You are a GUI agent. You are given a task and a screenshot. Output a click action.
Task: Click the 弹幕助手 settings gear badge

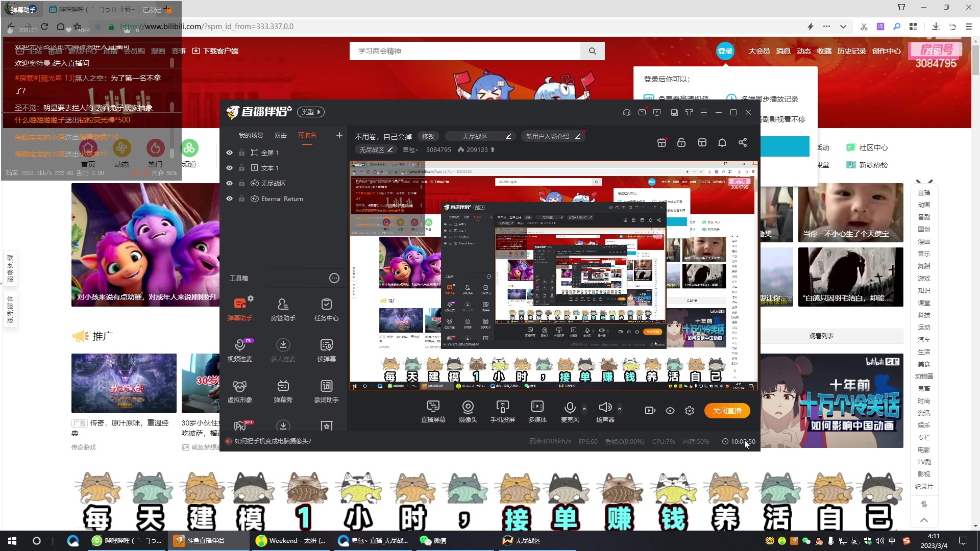coord(251,298)
